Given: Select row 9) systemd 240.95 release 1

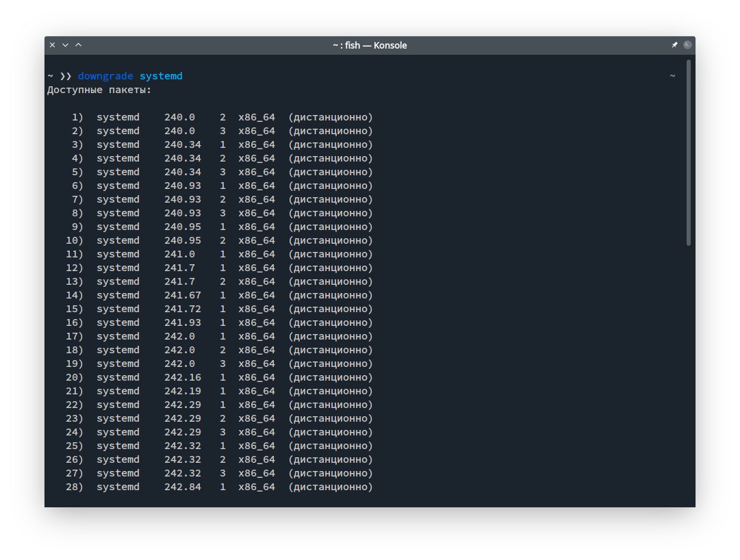Looking at the screenshot, I should pos(220,227).
